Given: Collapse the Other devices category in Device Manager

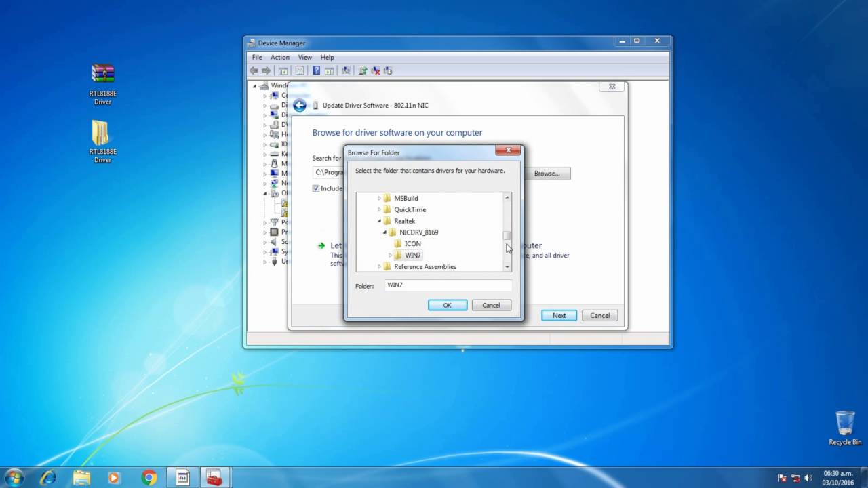Looking at the screenshot, I should 265,193.
